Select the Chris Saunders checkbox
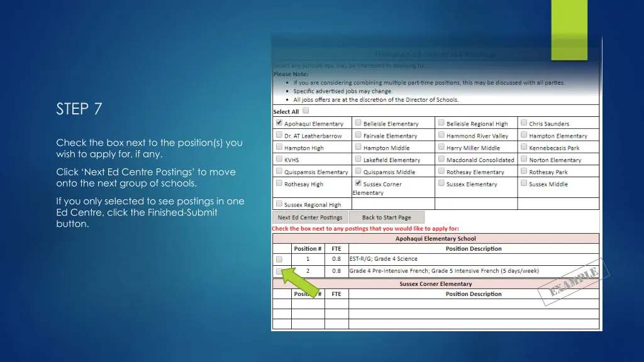The width and height of the screenshot is (644, 362). click(524, 123)
